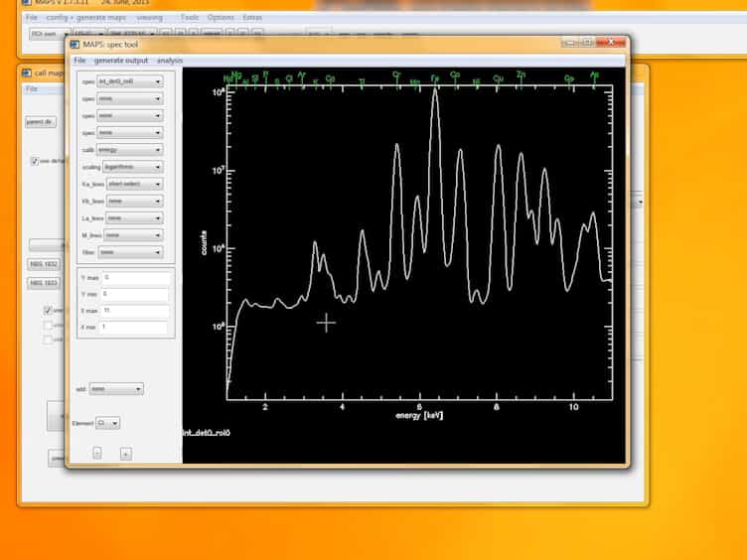Expand first spec dropdown showing int_det0_roi0

pyautogui.click(x=129, y=81)
